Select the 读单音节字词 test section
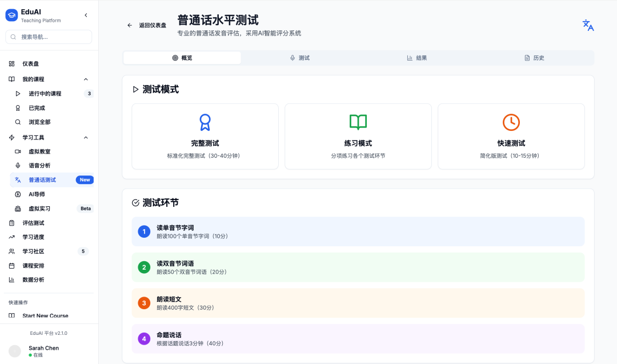 tap(358, 231)
